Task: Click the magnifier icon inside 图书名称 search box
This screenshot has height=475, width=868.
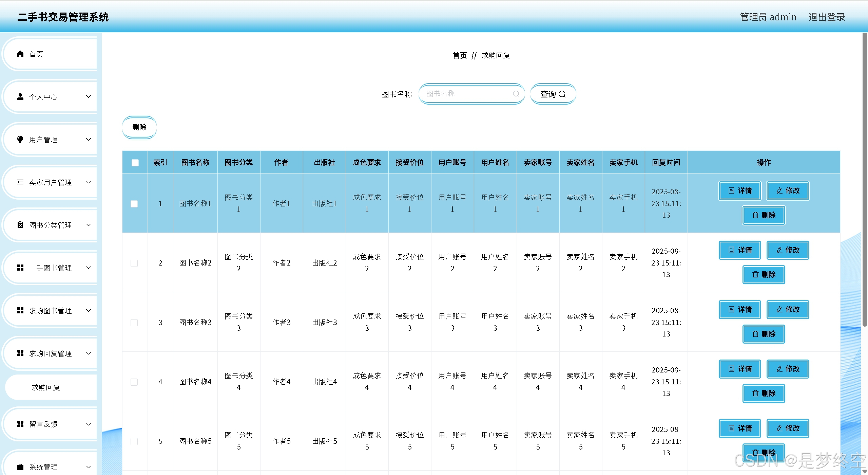Action: click(x=516, y=94)
